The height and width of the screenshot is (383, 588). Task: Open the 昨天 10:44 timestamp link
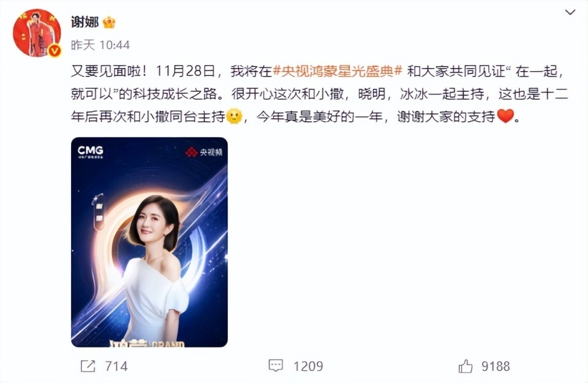[100, 45]
